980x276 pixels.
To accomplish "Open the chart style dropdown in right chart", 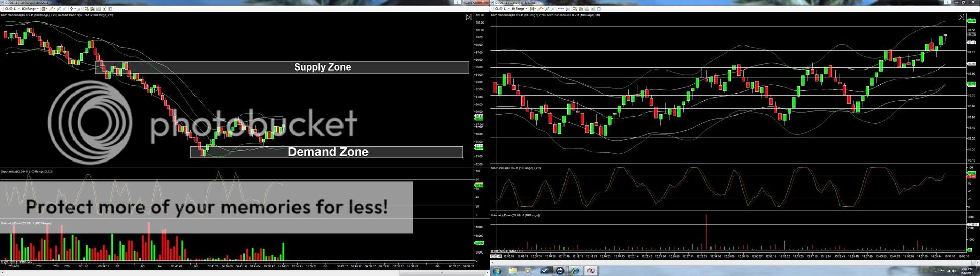I will 533,9.
